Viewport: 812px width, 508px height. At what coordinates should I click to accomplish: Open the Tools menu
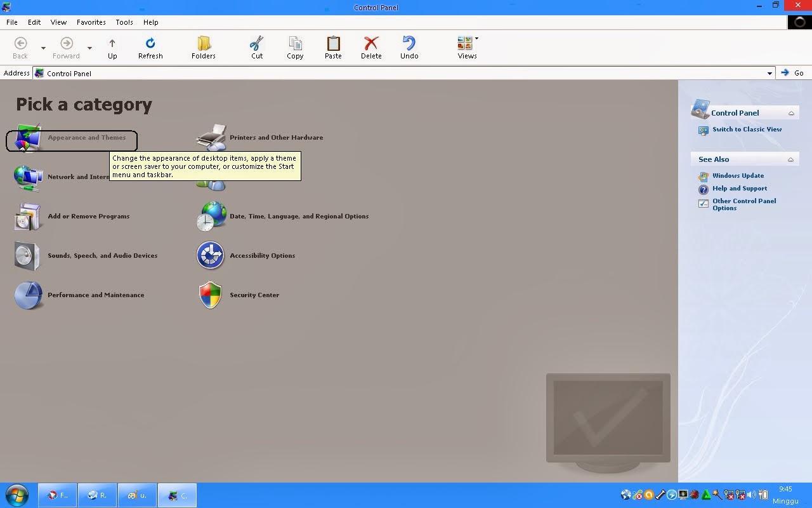[x=124, y=22]
